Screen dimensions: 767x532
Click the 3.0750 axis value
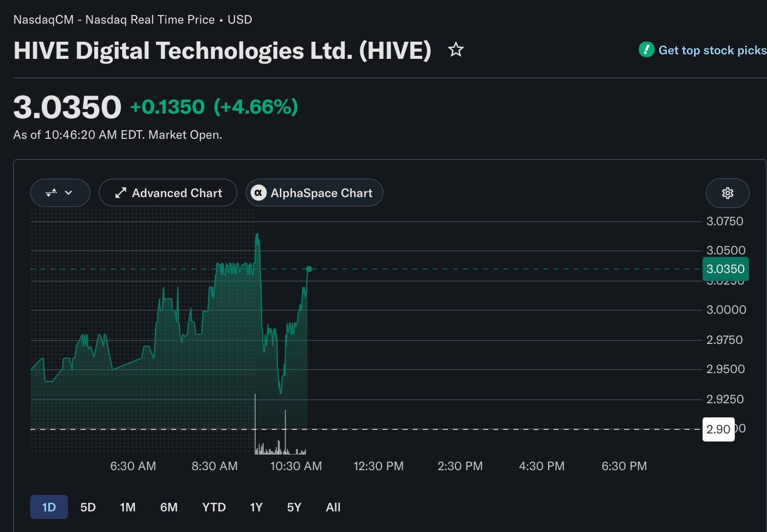pyautogui.click(x=725, y=221)
